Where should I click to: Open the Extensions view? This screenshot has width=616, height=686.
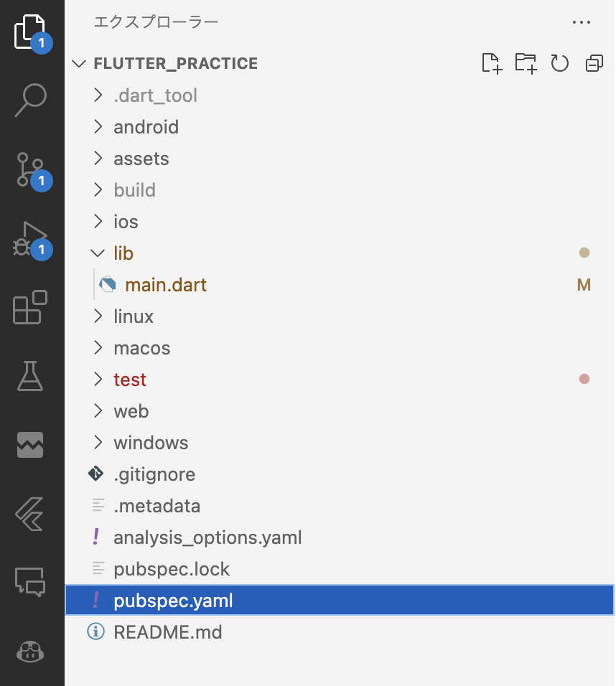tap(29, 307)
